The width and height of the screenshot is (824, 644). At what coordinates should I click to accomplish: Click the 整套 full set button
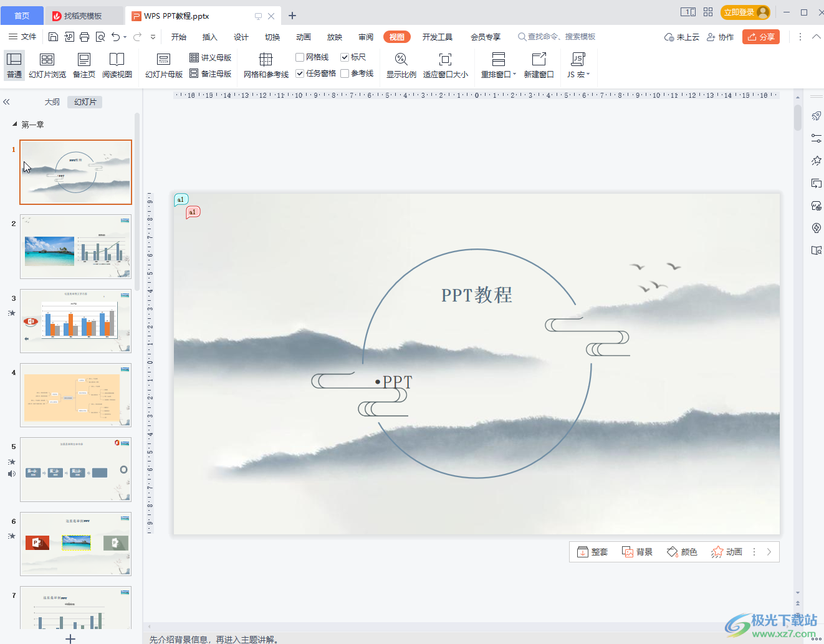click(592, 552)
